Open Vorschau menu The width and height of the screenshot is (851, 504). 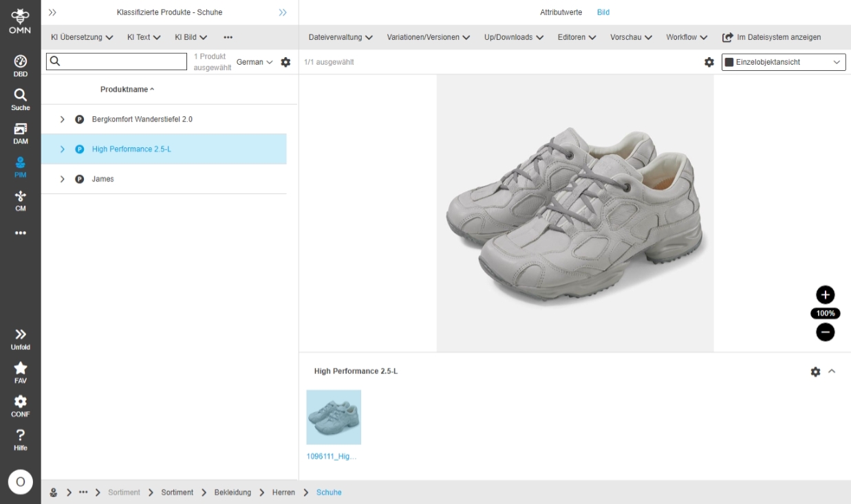click(x=631, y=37)
